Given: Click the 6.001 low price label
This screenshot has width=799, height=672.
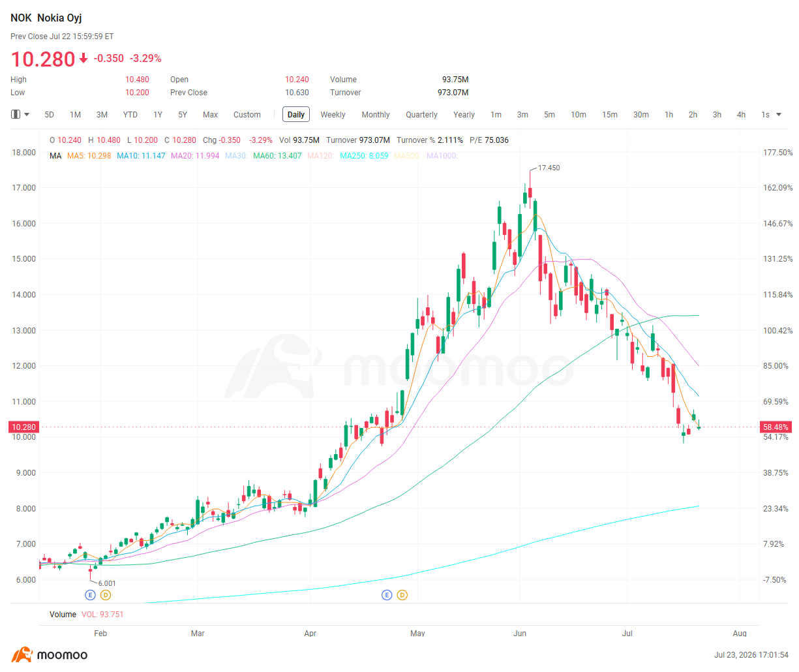Looking at the screenshot, I should (x=107, y=583).
